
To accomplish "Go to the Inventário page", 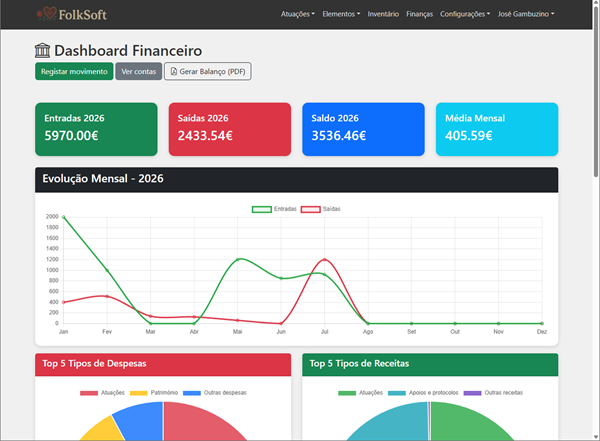I will [383, 14].
